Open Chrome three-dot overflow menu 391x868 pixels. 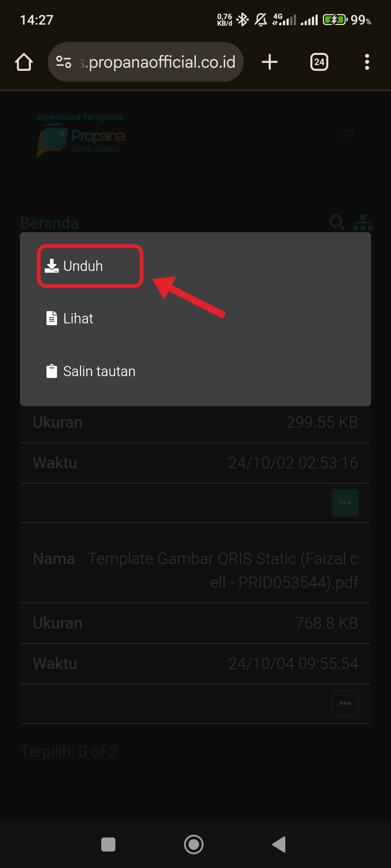coord(367,62)
